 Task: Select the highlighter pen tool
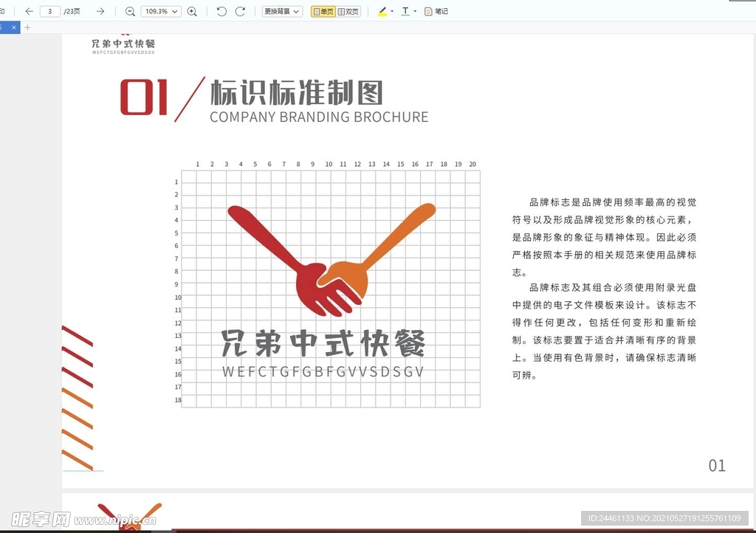click(382, 12)
